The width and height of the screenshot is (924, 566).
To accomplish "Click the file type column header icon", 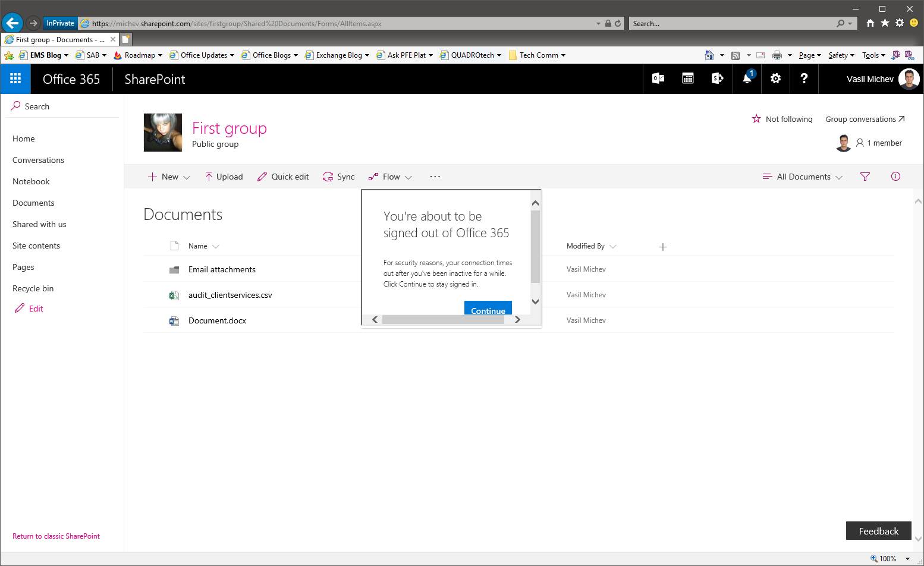I will (174, 246).
